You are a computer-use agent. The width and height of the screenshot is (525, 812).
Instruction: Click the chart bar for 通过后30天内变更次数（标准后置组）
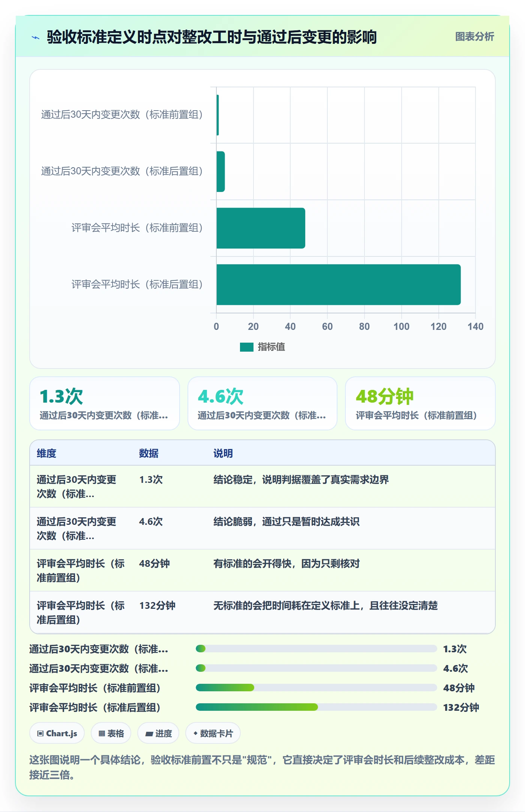220,172
